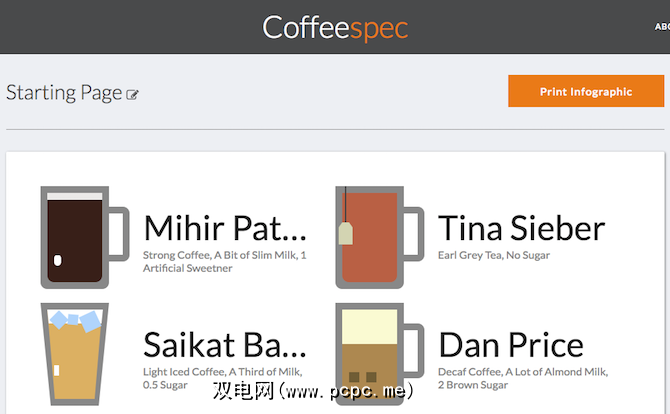Click Dan Price's decaf coffee mug icon
Image resolution: width=670 pixels, height=414 pixels.
click(x=370, y=355)
